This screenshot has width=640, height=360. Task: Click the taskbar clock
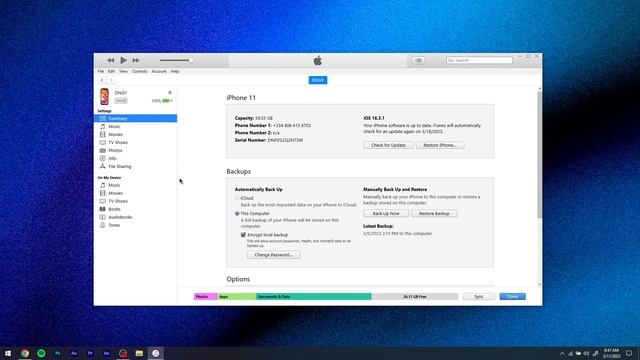click(x=611, y=353)
